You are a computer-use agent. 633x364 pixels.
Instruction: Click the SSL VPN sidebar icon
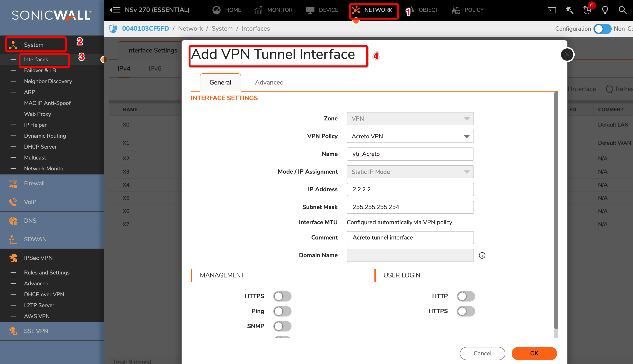click(13, 331)
